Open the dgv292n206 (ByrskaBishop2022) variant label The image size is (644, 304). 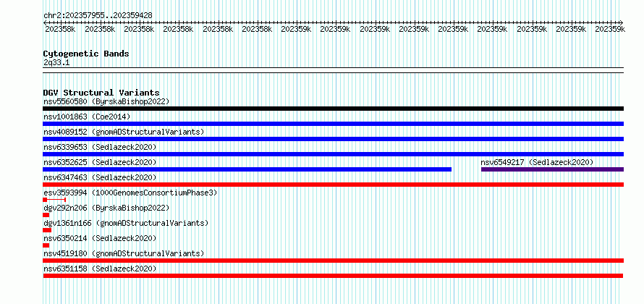106,208
